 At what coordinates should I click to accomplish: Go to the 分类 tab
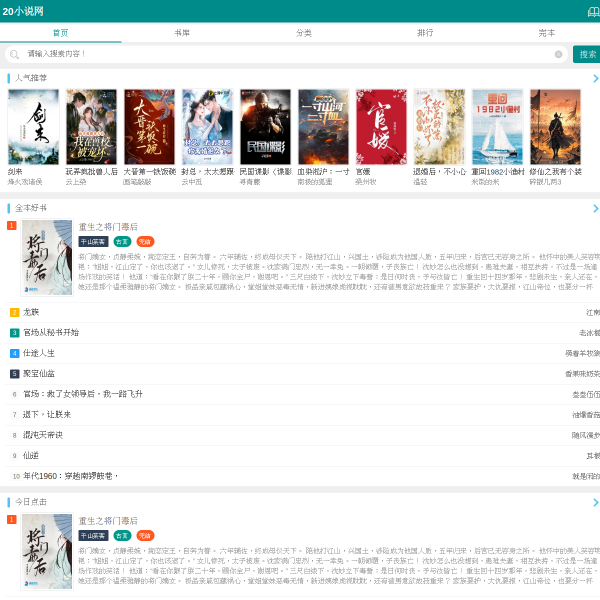coord(304,33)
